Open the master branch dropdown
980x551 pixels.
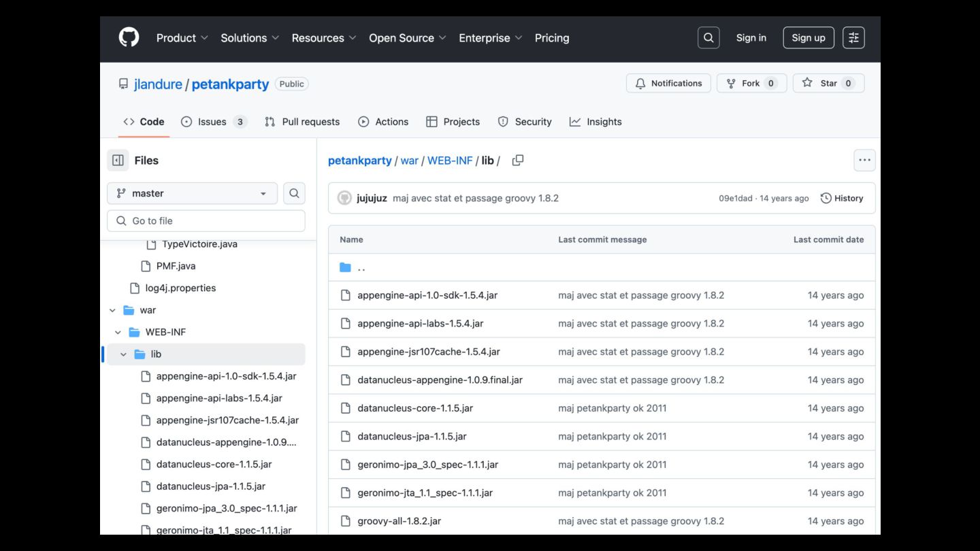192,193
